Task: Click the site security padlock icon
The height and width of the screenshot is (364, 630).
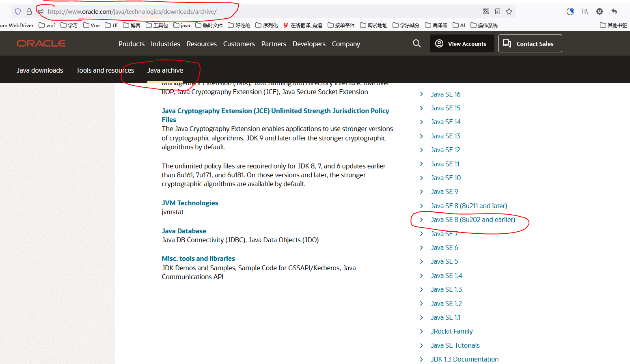Action: 29,11
